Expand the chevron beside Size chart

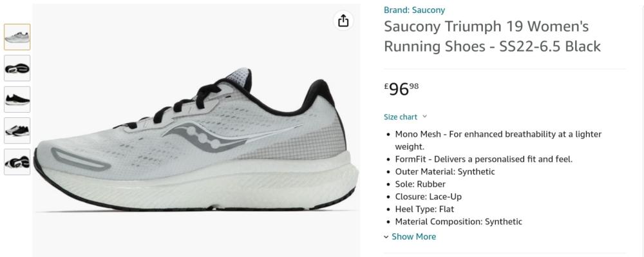point(424,117)
